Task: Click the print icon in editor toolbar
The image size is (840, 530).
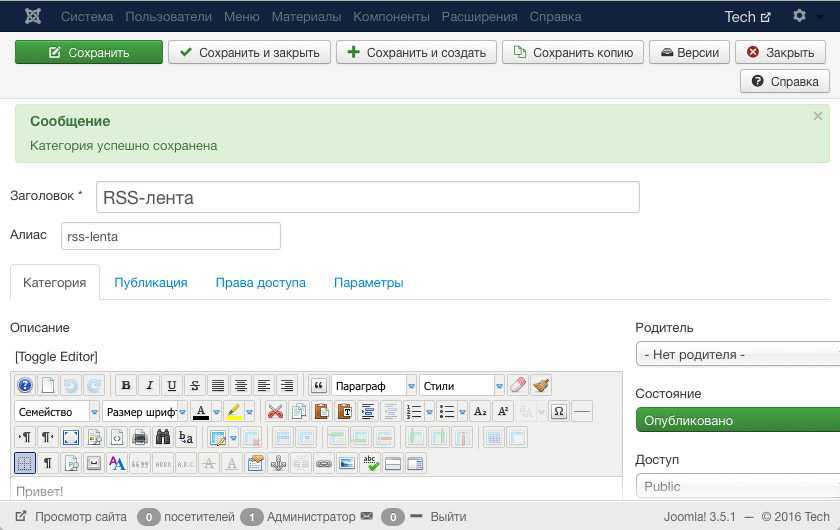Action: [x=140, y=438]
